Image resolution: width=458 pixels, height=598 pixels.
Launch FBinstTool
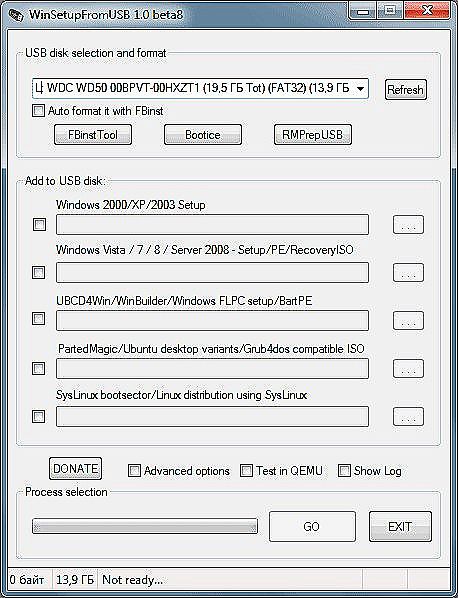(x=93, y=135)
